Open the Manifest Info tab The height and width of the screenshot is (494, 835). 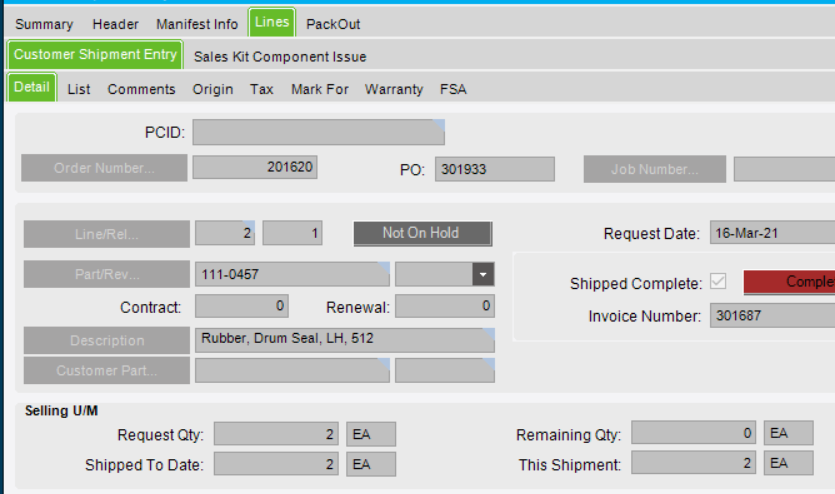[x=197, y=24]
